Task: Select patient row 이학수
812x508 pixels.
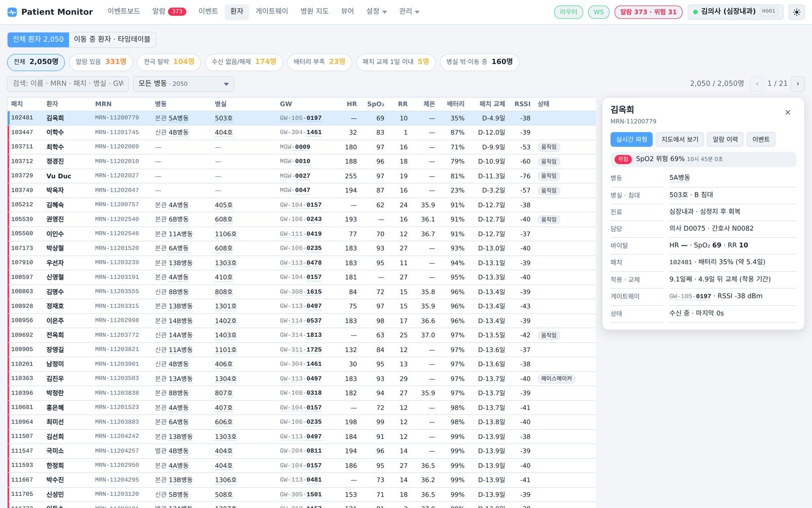Action: [302, 133]
